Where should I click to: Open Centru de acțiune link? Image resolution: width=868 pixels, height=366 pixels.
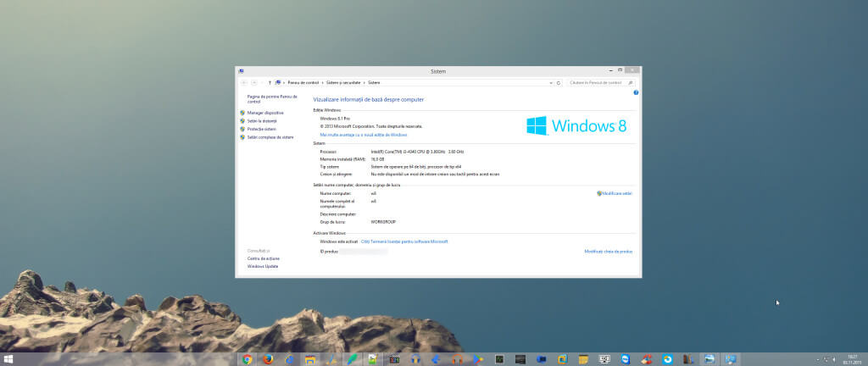coord(263,258)
